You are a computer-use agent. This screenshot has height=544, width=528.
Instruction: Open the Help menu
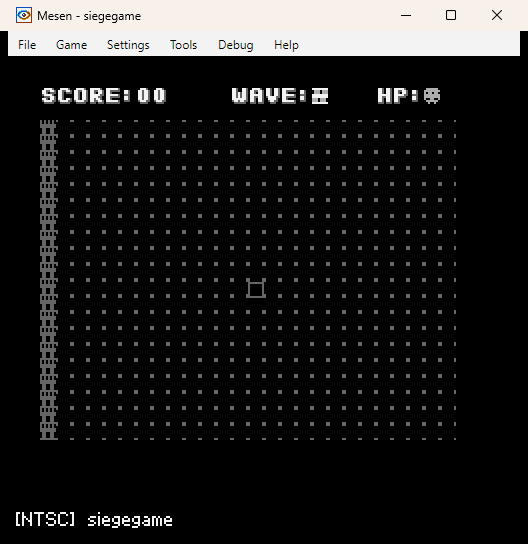click(x=286, y=45)
